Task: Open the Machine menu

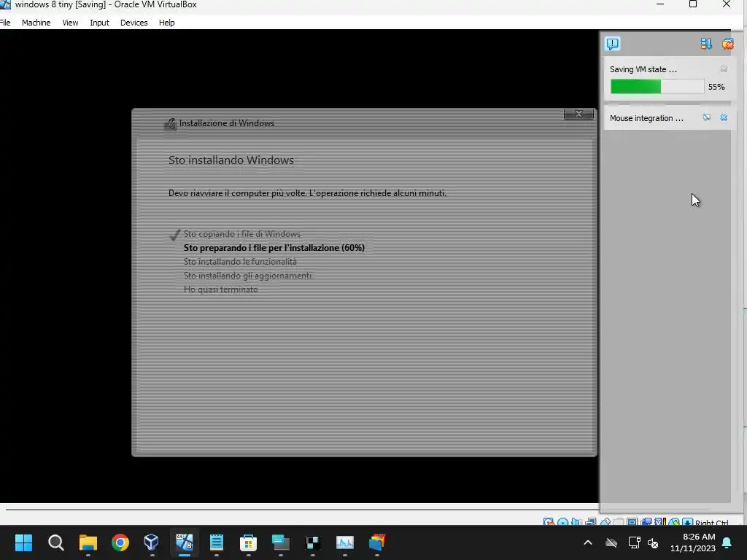Action: (x=36, y=23)
